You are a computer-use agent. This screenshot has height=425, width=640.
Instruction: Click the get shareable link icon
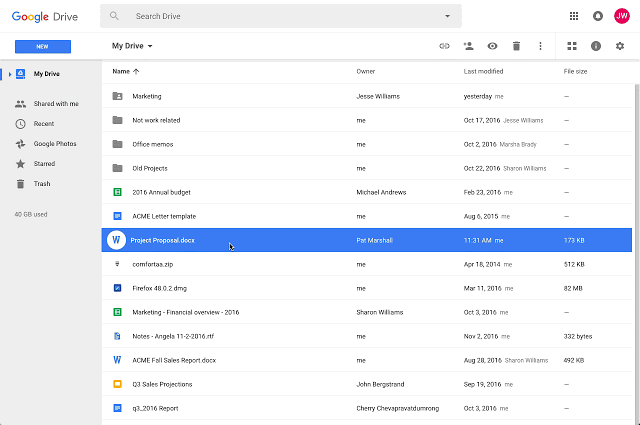coord(445,46)
